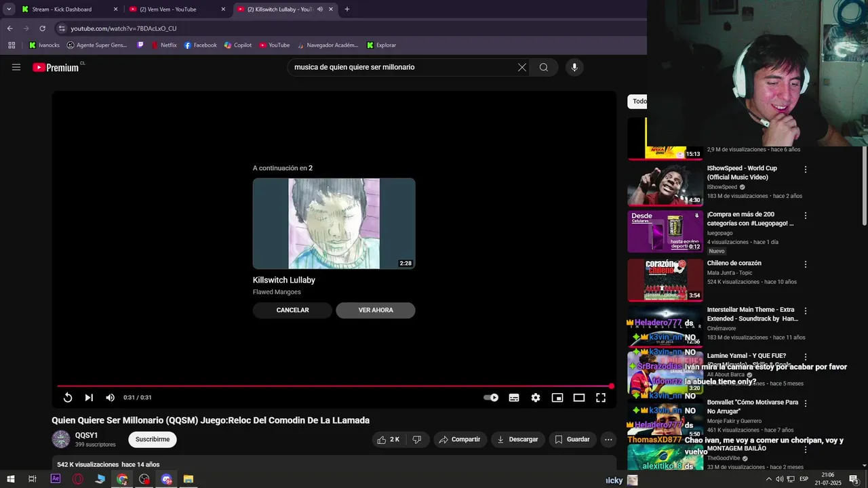This screenshot has width=868, height=488.
Task: Show hidden system tray icons
Action: [768, 479]
